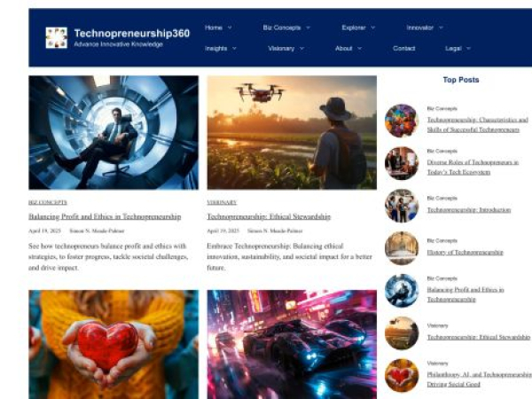Open History of Technopreneurship thumbnail
Screen dimensions: 532x399
pos(402,248)
